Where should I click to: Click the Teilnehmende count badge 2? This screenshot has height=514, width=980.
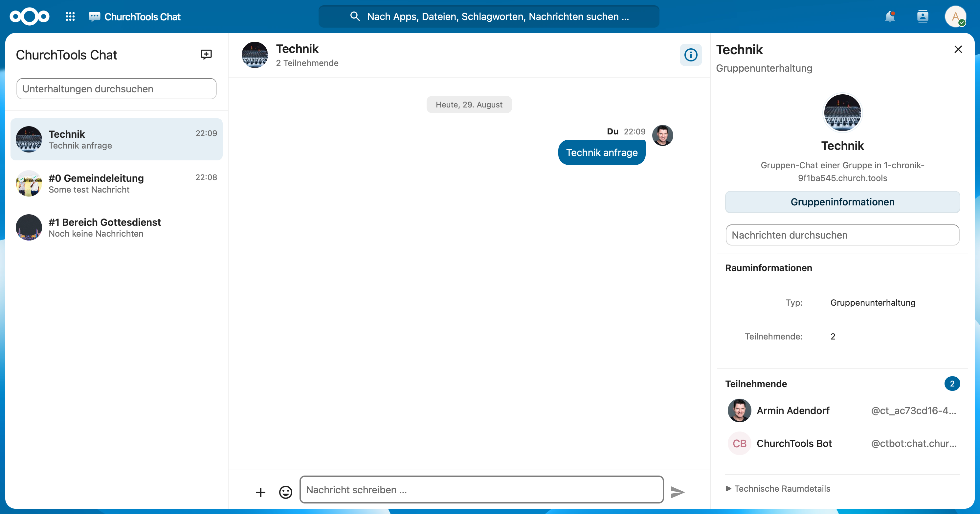(952, 384)
